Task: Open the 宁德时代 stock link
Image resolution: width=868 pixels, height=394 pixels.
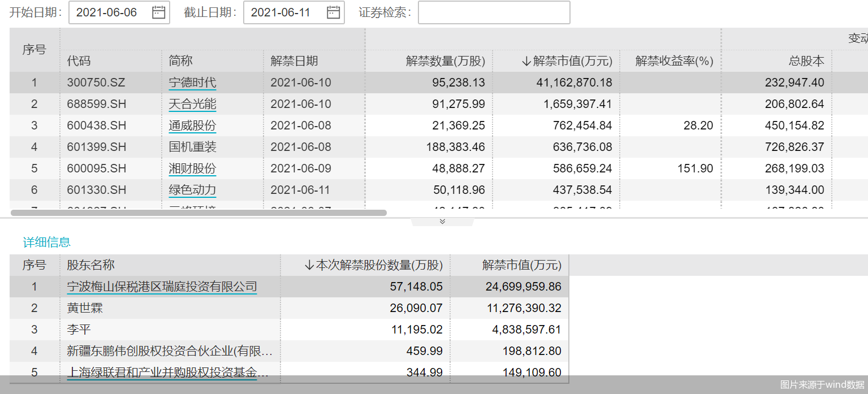Action: [x=192, y=83]
